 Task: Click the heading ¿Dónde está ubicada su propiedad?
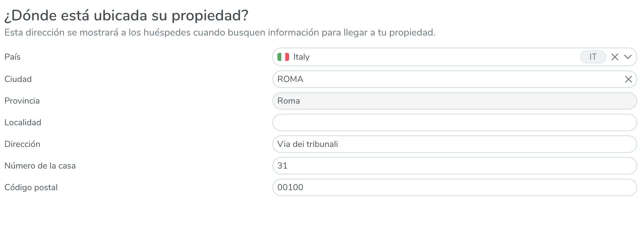pos(126,15)
